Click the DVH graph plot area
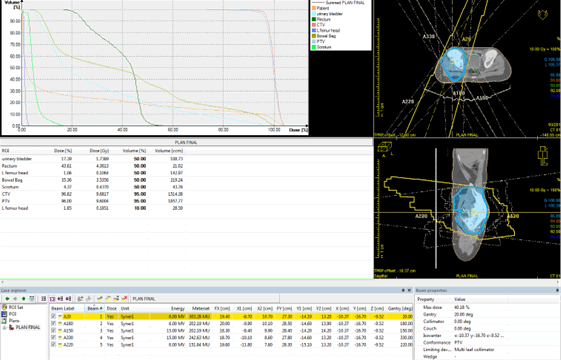The image size is (561, 360). click(x=165, y=67)
